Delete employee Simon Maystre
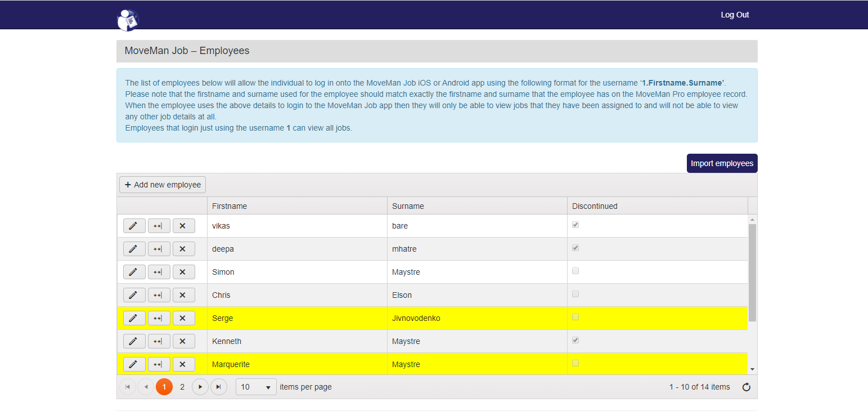The width and height of the screenshot is (868, 420). click(184, 272)
